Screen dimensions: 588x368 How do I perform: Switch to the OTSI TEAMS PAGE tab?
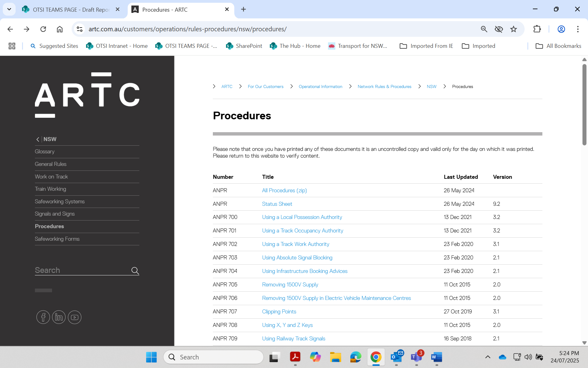(x=70, y=10)
